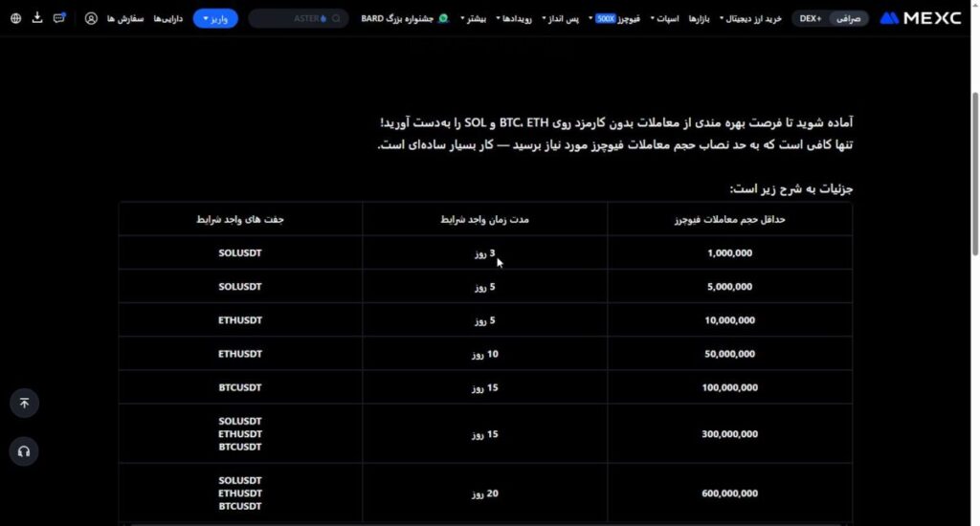Open the user profile icon
The width and height of the screenshot is (980, 526).
pos(91,18)
